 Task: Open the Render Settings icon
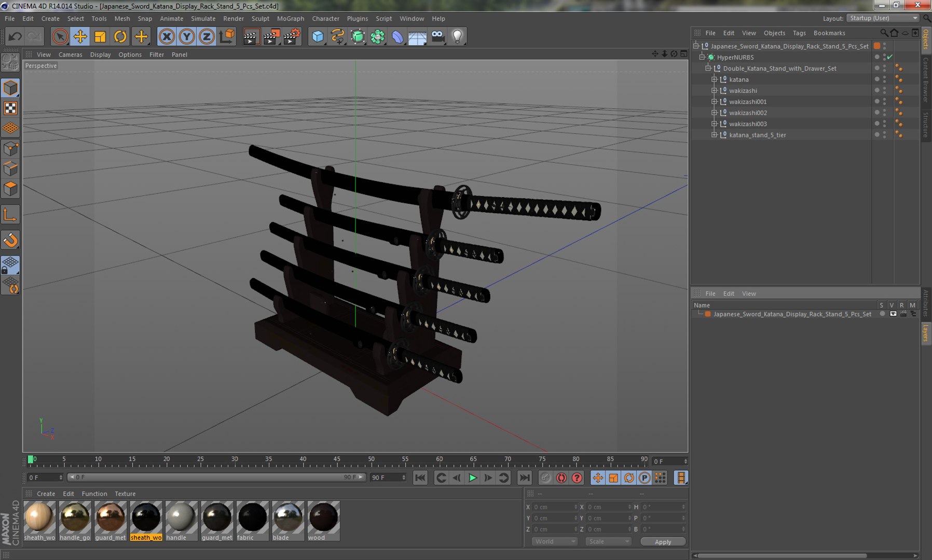tap(292, 36)
